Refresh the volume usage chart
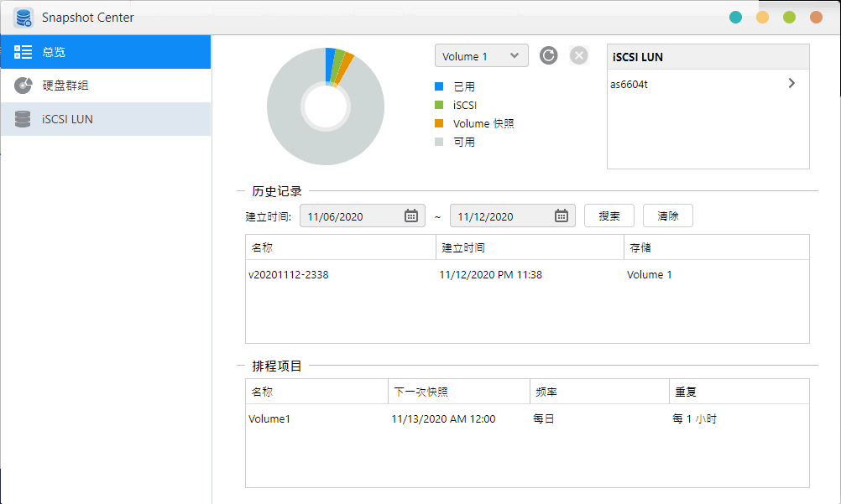The width and height of the screenshot is (841, 504). (x=551, y=55)
